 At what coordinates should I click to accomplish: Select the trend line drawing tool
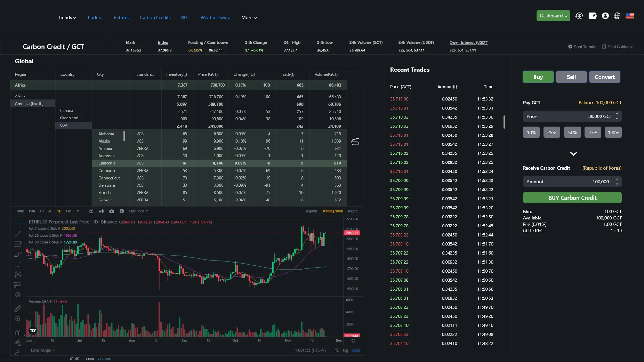point(18,234)
